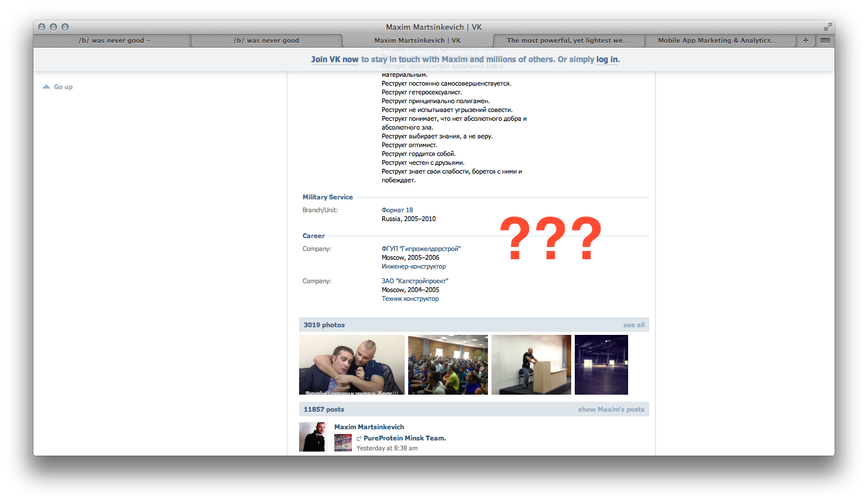The height and width of the screenshot is (502, 868).
Task: Click the "Yesterday at 8:38 am" timestamp
Action: [387, 448]
